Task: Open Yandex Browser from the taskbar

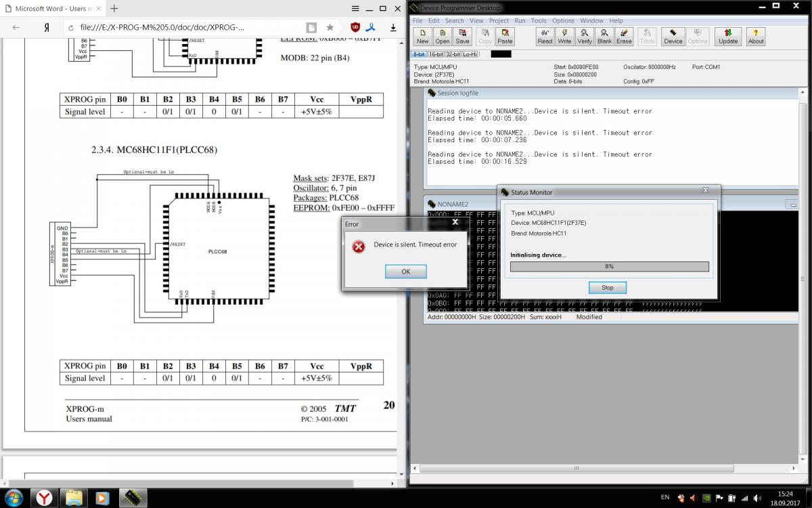Action: point(45,498)
